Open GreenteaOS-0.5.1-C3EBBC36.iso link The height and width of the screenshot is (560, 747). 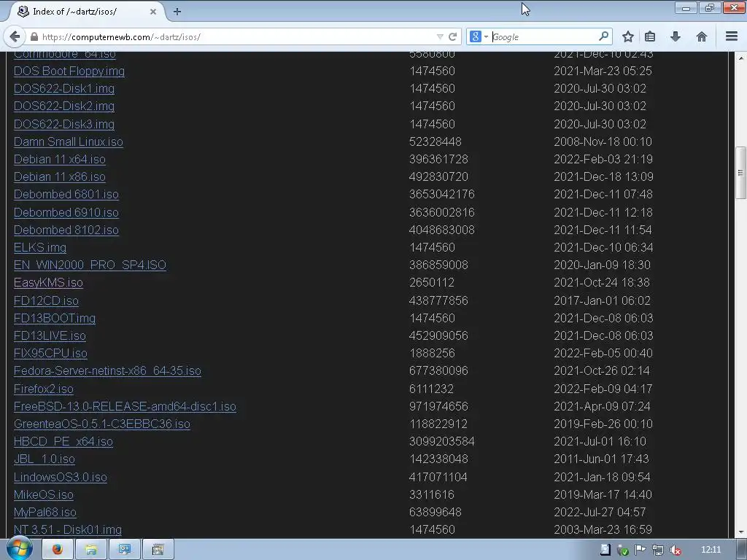[102, 424]
